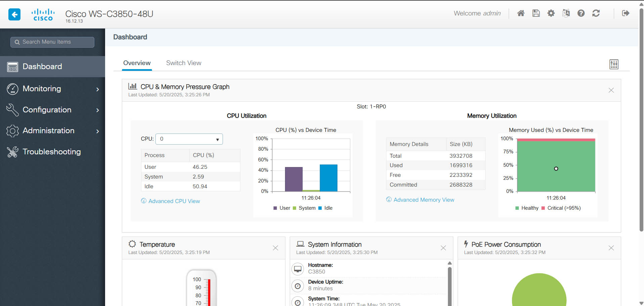
Task: Open the Administration menu item
Action: pos(52,131)
